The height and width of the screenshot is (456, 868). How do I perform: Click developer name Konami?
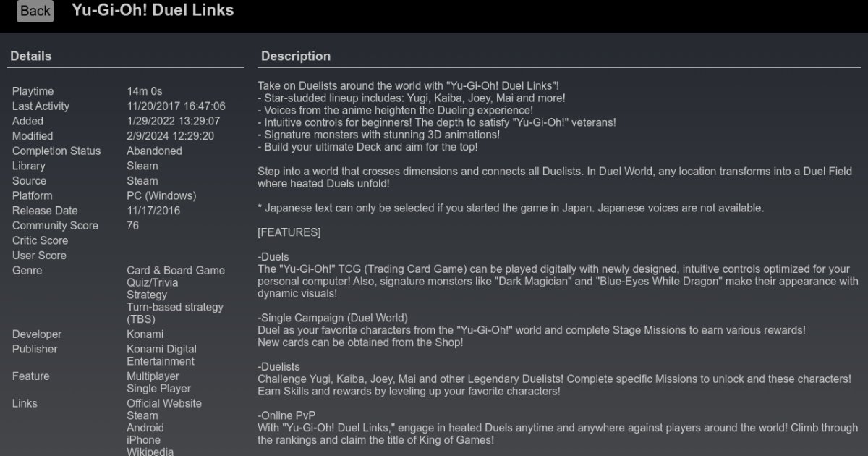pyautogui.click(x=145, y=334)
